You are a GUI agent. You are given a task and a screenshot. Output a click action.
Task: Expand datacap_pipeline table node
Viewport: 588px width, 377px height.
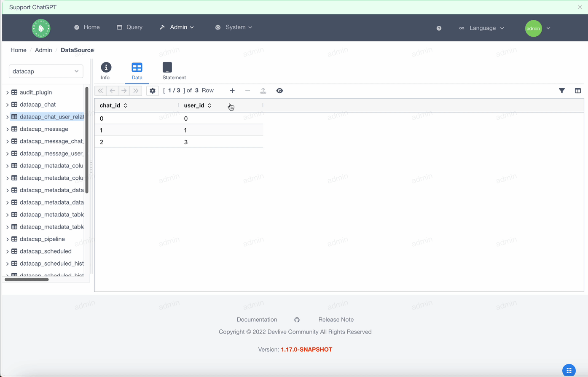tap(7, 239)
